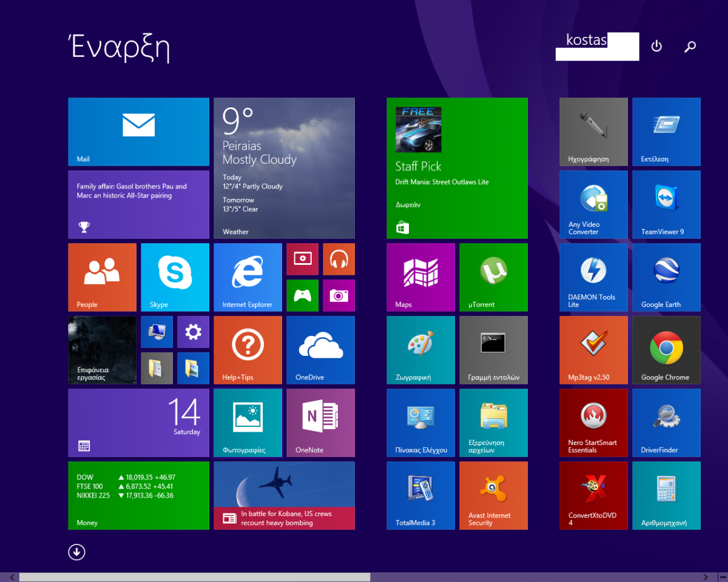Launch the DriverFinder tile

(x=666, y=423)
